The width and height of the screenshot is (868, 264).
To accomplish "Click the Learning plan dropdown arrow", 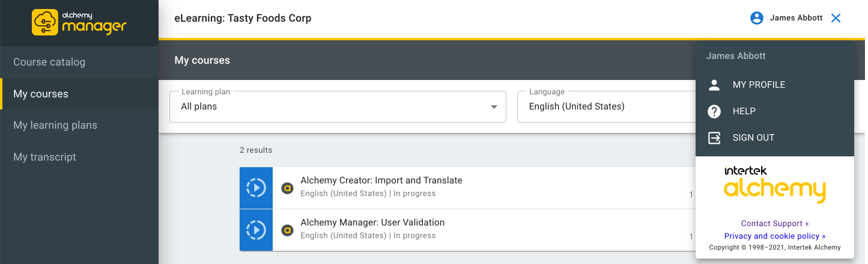I will coord(494,107).
